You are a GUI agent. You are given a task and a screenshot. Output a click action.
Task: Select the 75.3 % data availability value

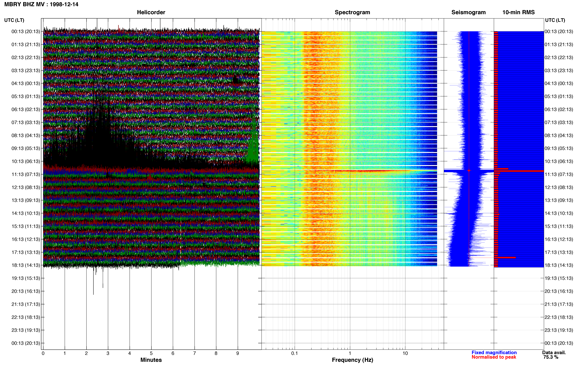(x=551, y=357)
